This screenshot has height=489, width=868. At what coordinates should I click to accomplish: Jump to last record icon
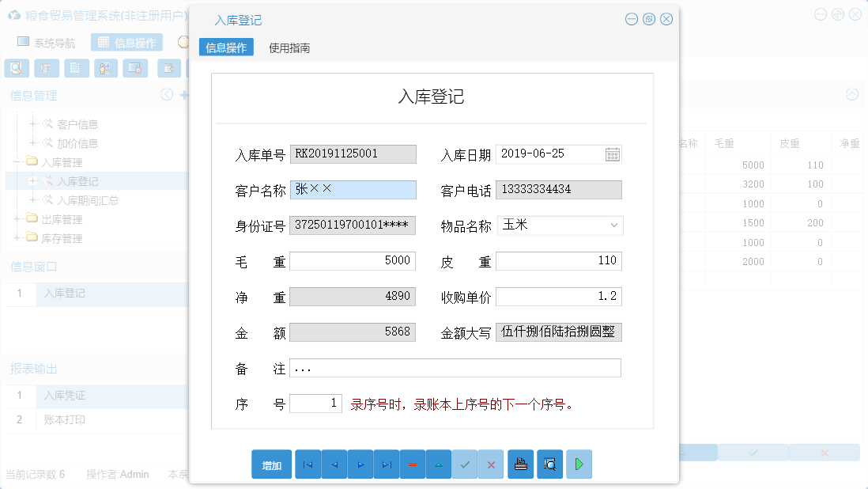pyautogui.click(x=387, y=464)
